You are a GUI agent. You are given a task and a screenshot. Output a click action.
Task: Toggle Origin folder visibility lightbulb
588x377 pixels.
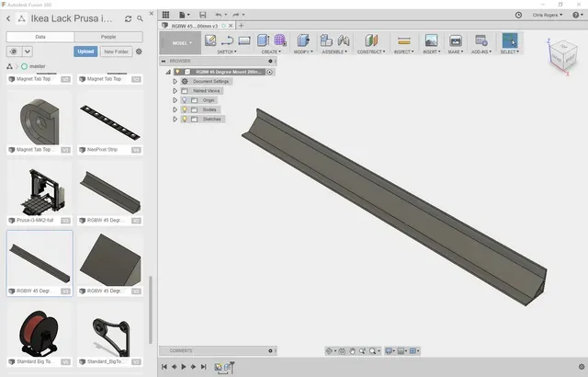[184, 100]
